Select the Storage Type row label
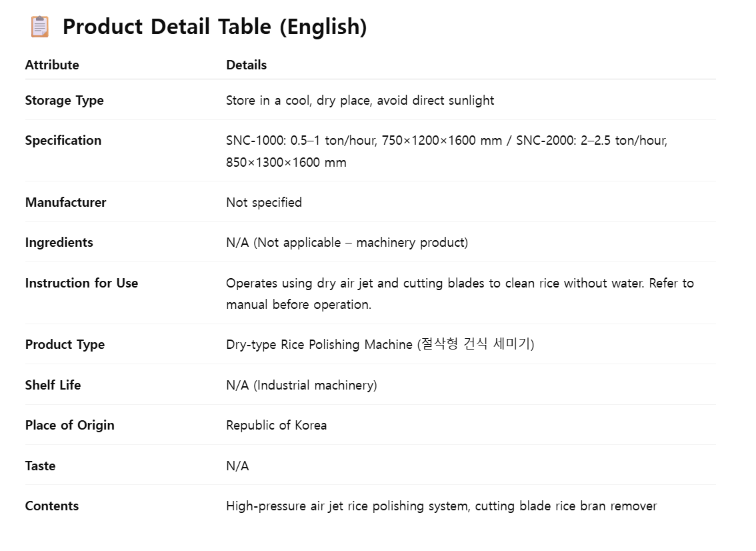The height and width of the screenshot is (551, 756). (x=64, y=100)
